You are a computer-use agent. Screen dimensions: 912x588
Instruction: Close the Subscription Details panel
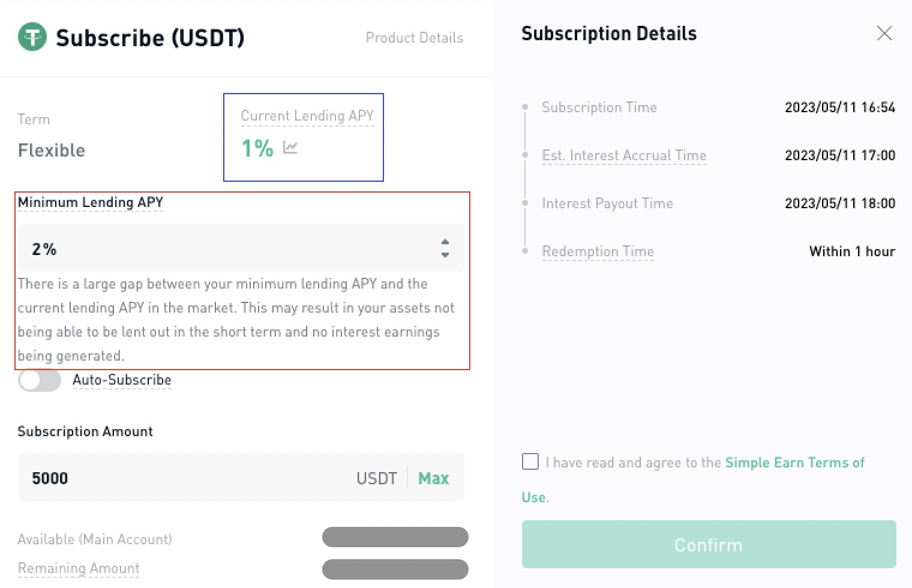884,34
